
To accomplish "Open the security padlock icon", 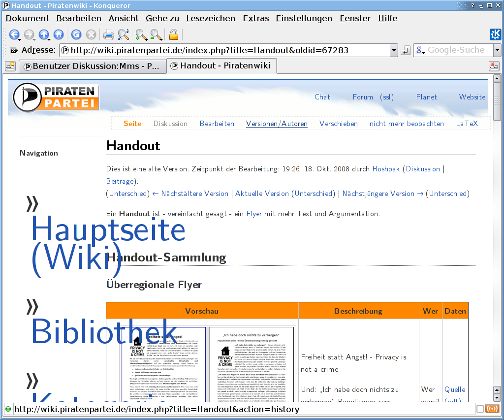I will [x=173, y=34].
